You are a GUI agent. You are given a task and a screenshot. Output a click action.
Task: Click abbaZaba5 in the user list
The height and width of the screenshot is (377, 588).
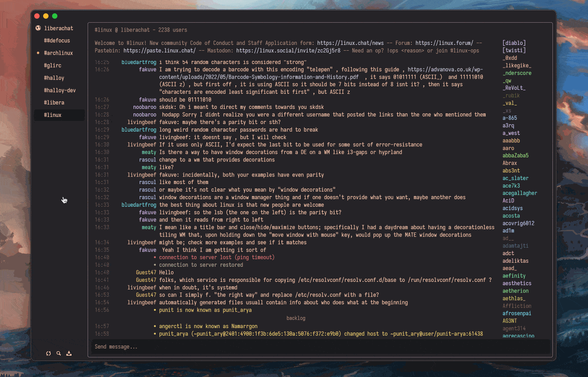[x=516, y=156]
